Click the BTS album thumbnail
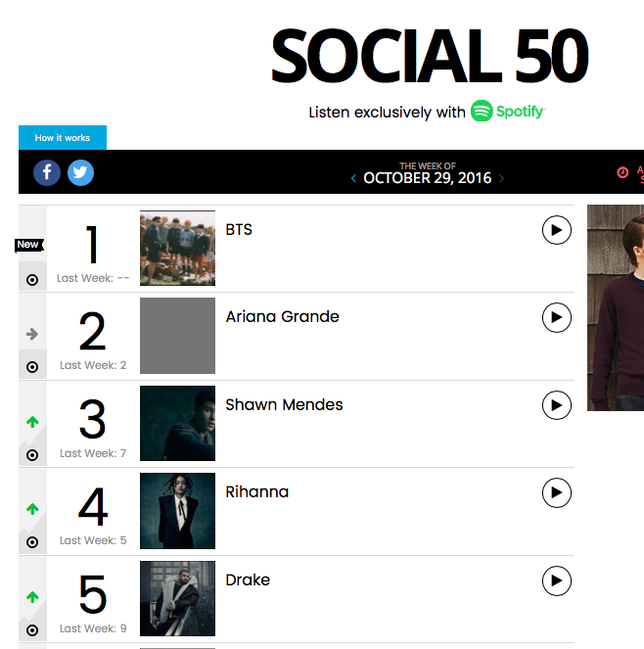The height and width of the screenshot is (649, 644). (x=177, y=249)
